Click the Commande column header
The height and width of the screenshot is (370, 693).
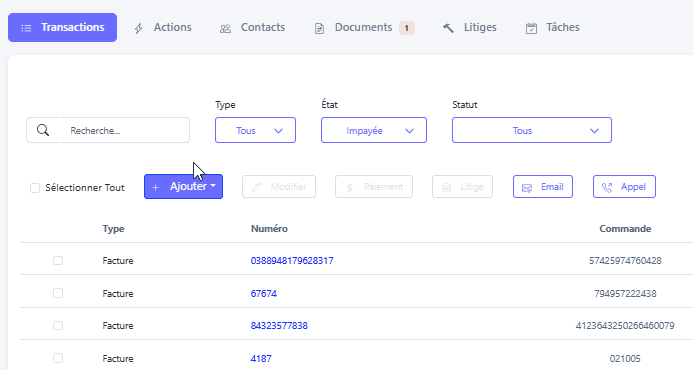tap(625, 229)
